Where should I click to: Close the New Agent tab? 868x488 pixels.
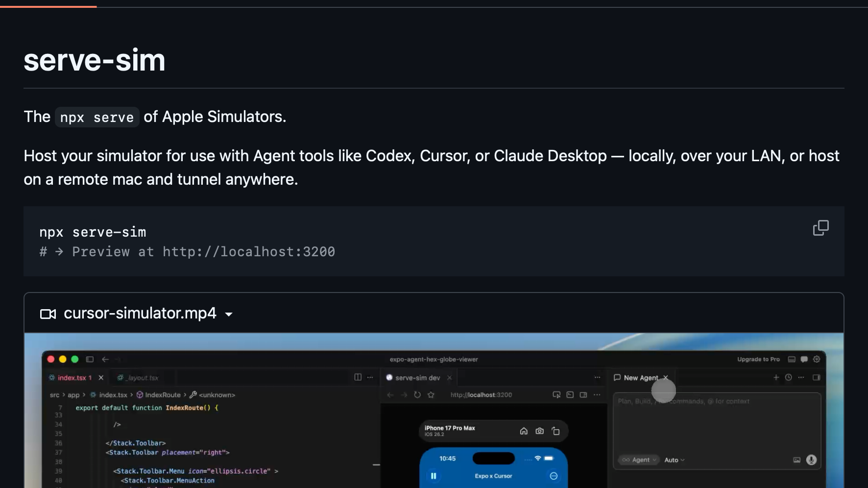(666, 378)
